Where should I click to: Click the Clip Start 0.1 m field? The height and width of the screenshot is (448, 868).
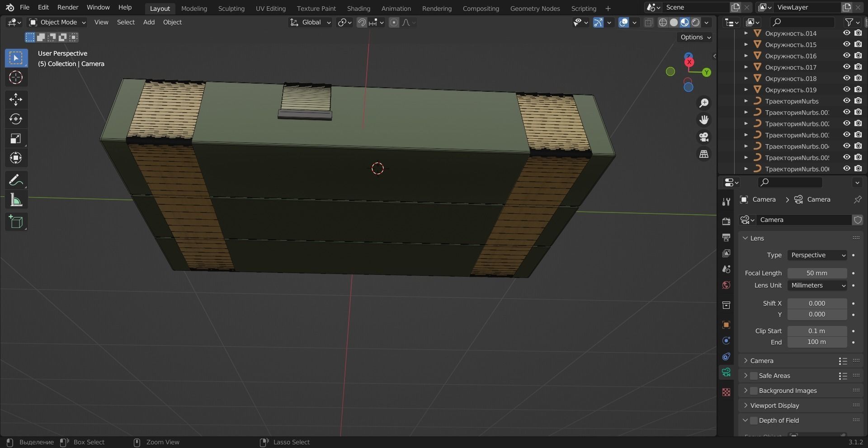(x=817, y=331)
